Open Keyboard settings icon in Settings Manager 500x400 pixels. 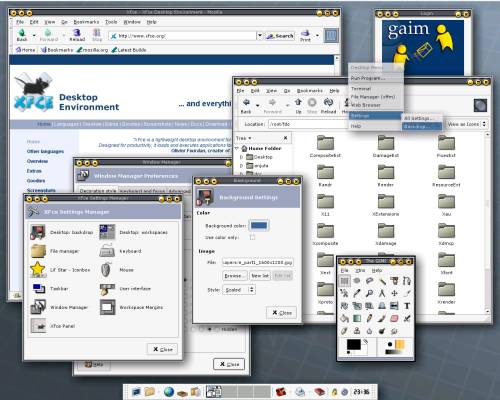(107, 251)
